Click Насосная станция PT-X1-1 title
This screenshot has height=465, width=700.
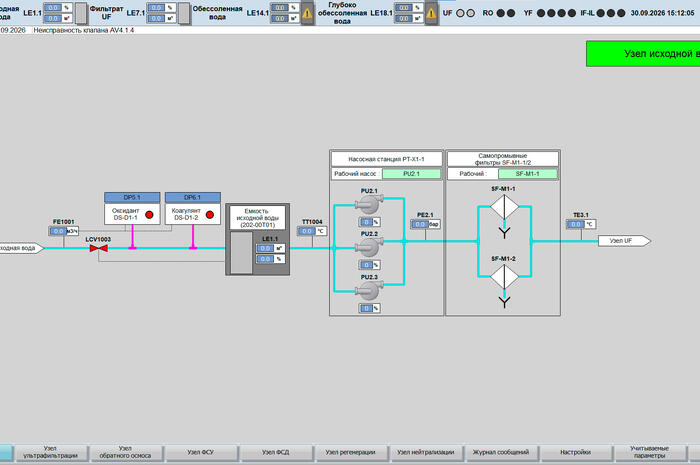pyautogui.click(x=387, y=159)
